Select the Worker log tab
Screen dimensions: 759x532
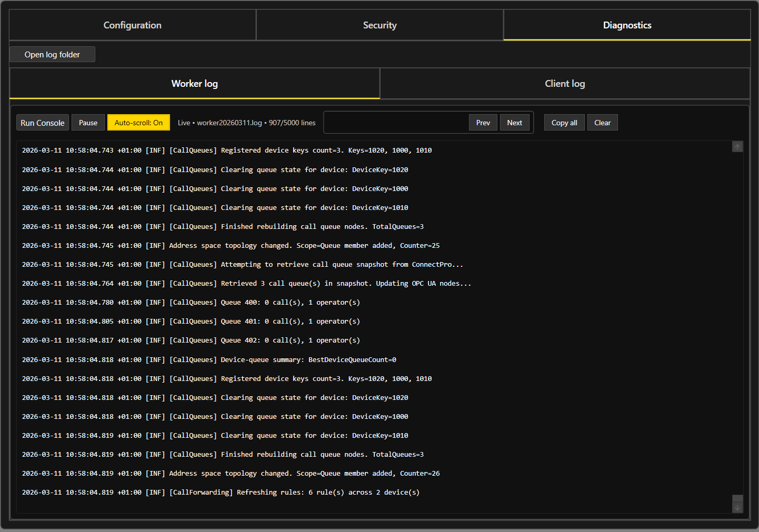194,84
